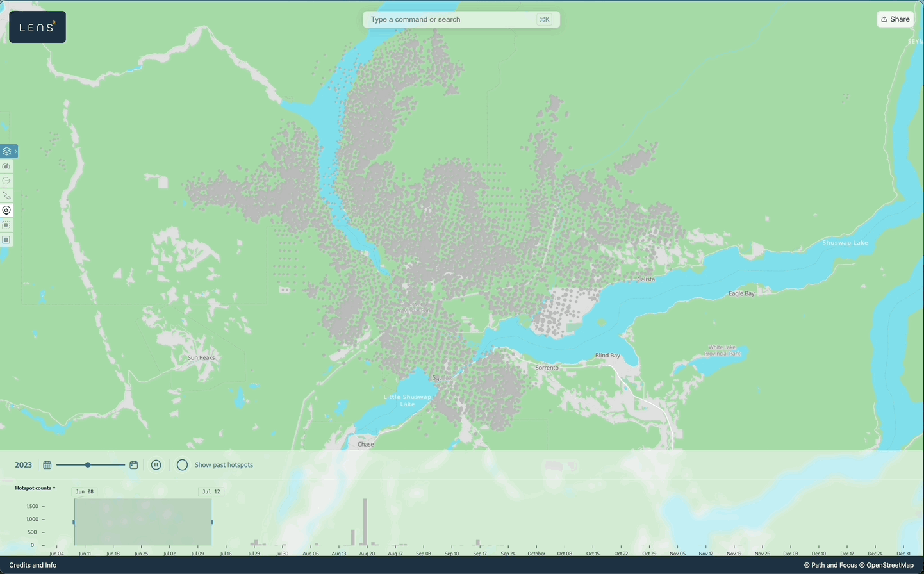924x574 pixels.
Task: Click the Share button
Action: (x=895, y=19)
